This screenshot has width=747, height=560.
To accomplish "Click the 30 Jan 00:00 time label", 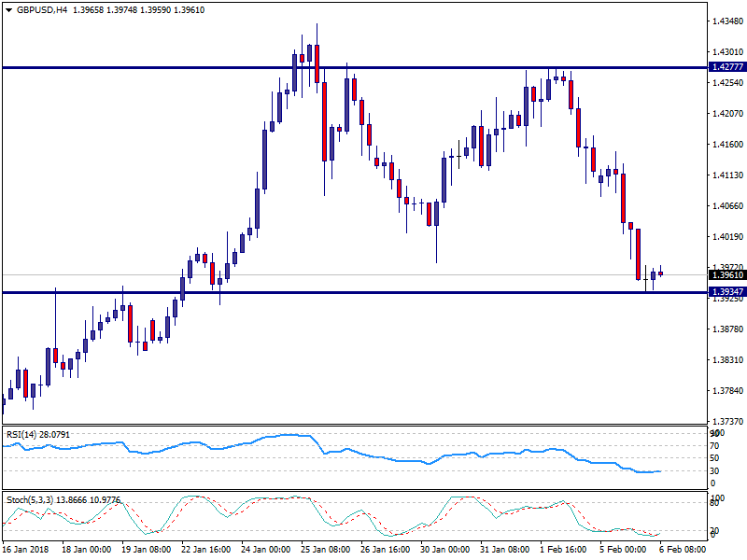I will (x=443, y=551).
